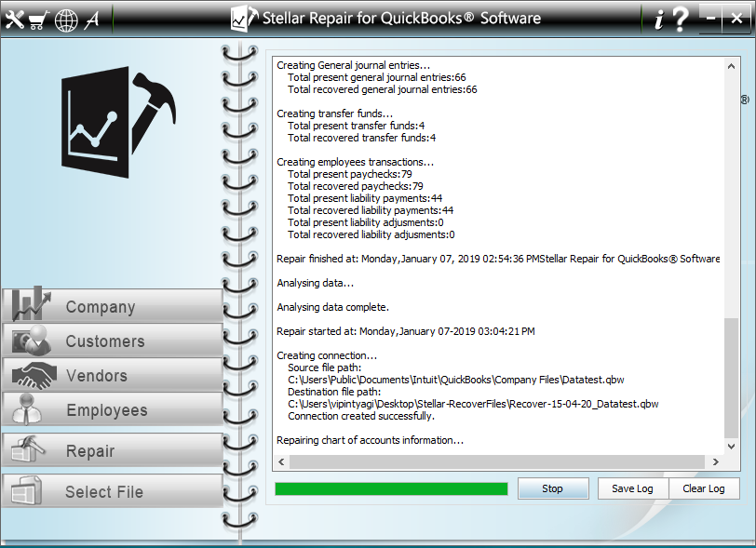Click 'Creating connection...' log line
Screen dimensions: 756x548
(327, 355)
